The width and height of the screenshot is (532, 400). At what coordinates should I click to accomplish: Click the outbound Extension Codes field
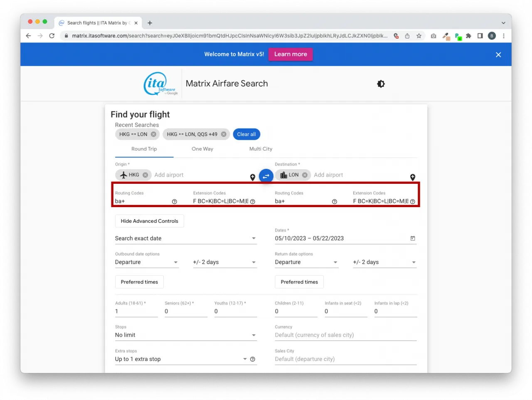click(221, 201)
